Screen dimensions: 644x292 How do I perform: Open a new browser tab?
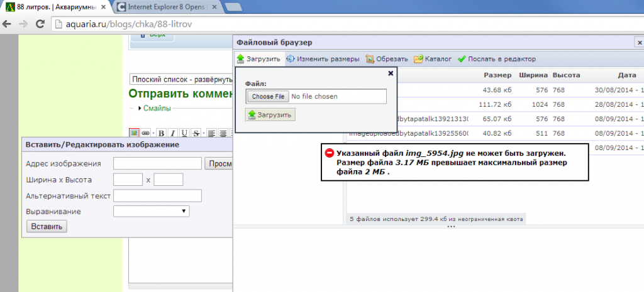(x=233, y=7)
